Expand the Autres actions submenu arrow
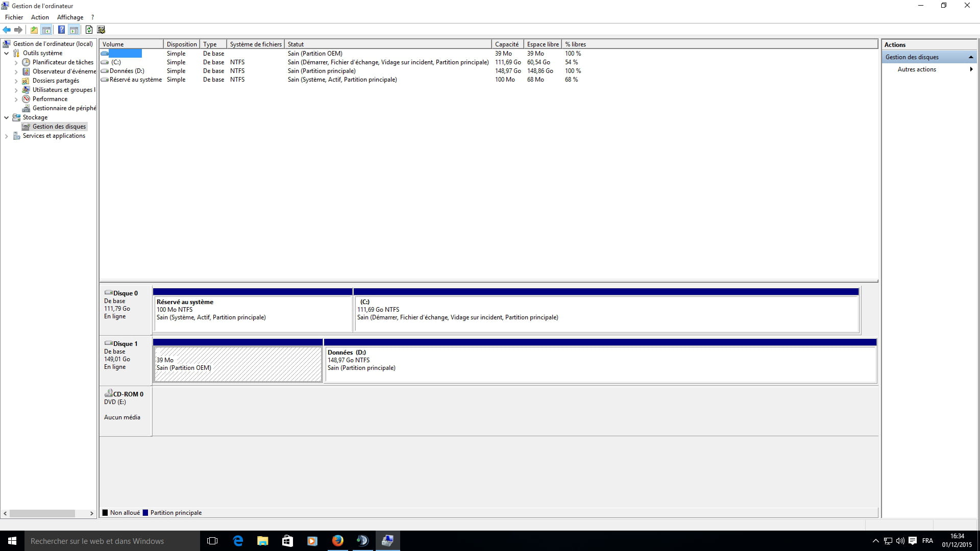The image size is (980, 551). coord(971,69)
